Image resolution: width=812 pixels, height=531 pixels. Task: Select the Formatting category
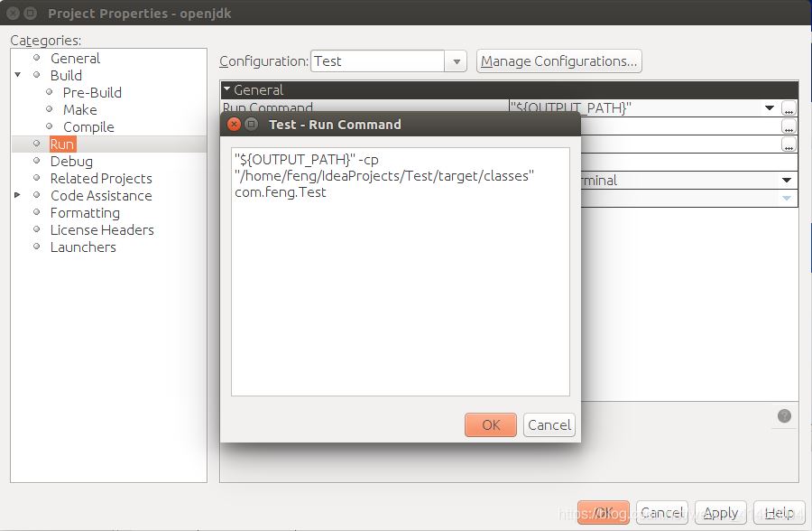(85, 212)
